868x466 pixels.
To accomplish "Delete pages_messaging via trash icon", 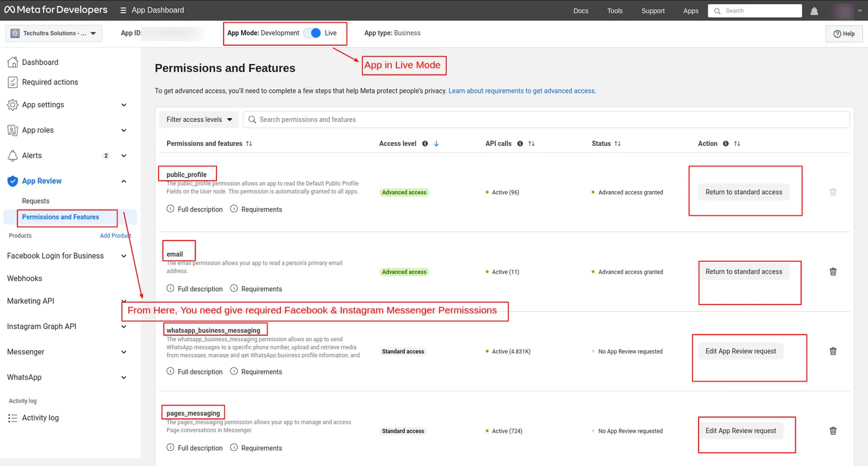I will point(833,431).
